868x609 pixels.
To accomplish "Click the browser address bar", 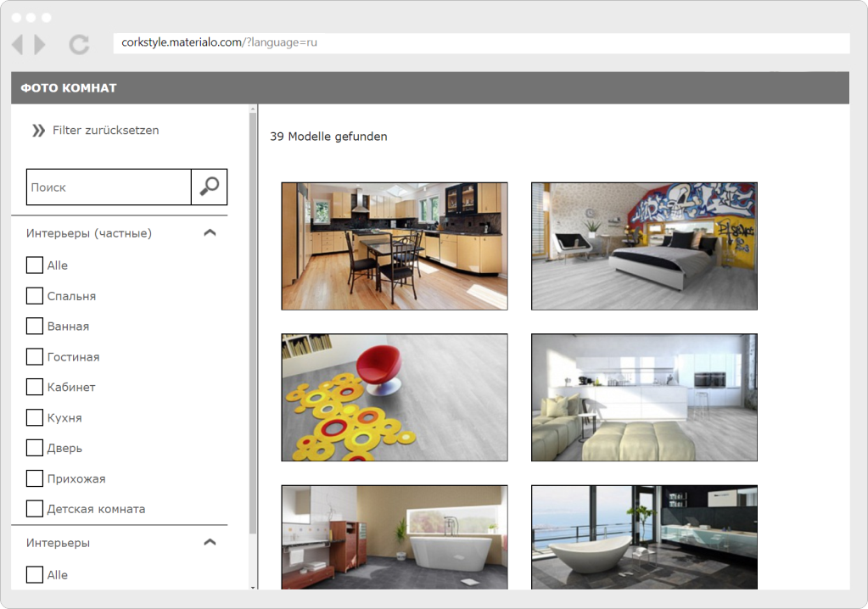I will [x=480, y=42].
